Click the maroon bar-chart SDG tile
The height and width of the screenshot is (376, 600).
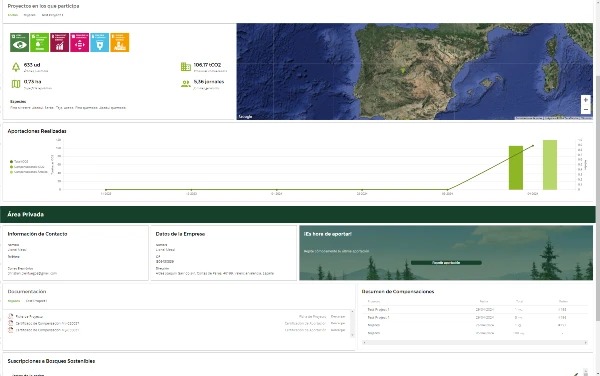[59, 42]
